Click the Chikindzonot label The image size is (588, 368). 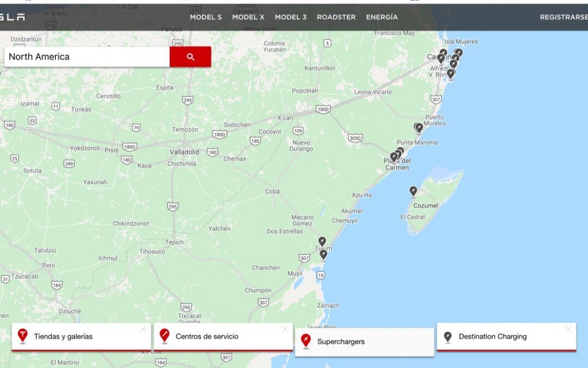[x=131, y=224]
